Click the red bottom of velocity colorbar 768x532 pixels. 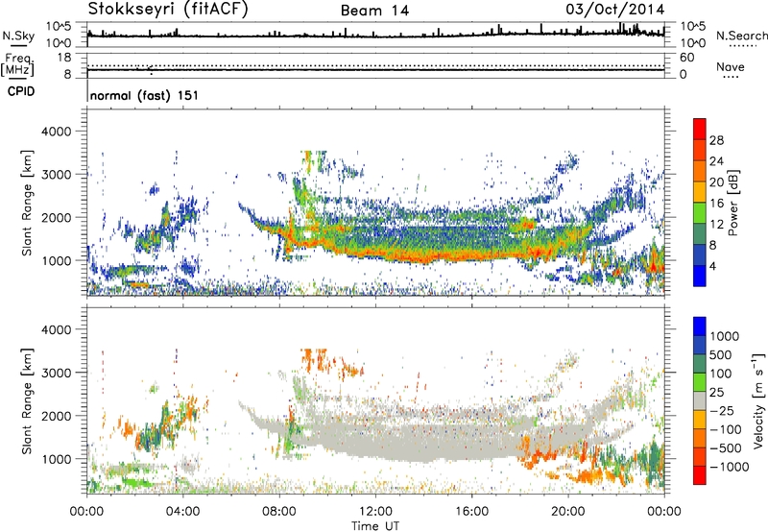pos(700,475)
